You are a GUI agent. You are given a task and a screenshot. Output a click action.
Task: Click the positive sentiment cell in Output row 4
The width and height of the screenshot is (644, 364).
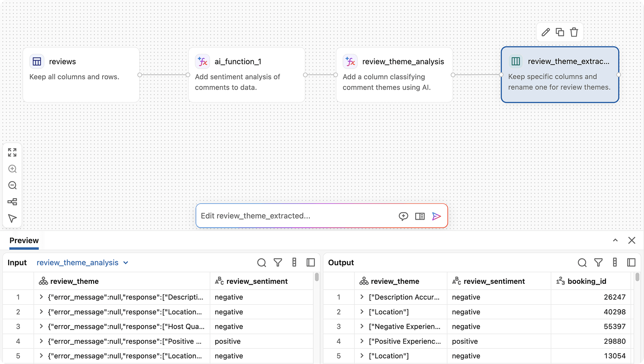[x=499, y=341]
